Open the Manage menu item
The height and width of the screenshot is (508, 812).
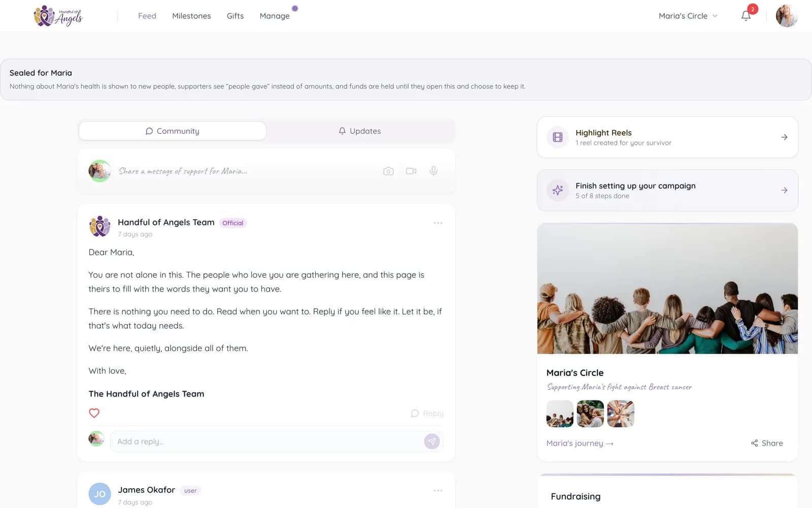tap(275, 16)
